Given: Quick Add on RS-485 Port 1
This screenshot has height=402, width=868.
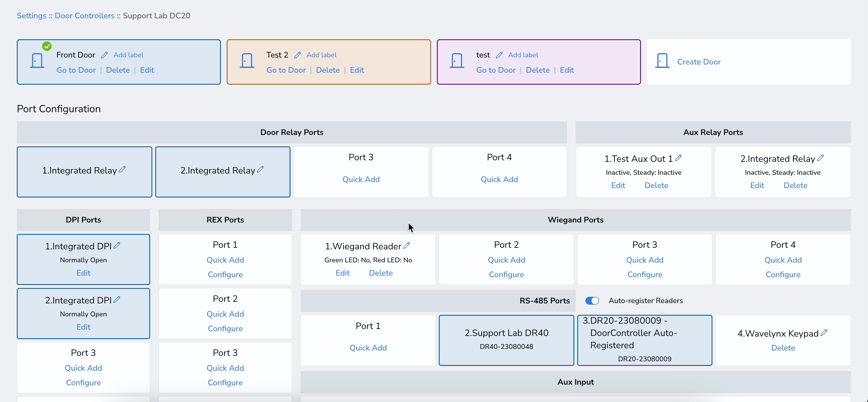Looking at the screenshot, I should coord(368,348).
